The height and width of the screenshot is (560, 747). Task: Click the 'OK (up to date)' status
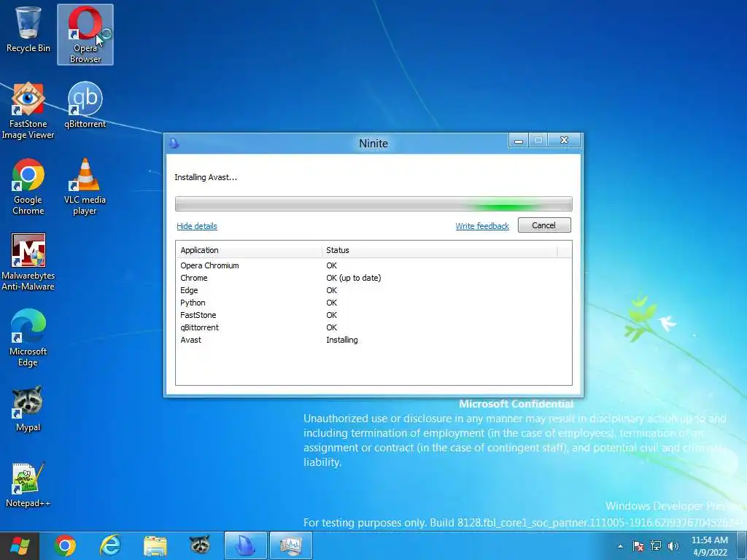point(354,278)
